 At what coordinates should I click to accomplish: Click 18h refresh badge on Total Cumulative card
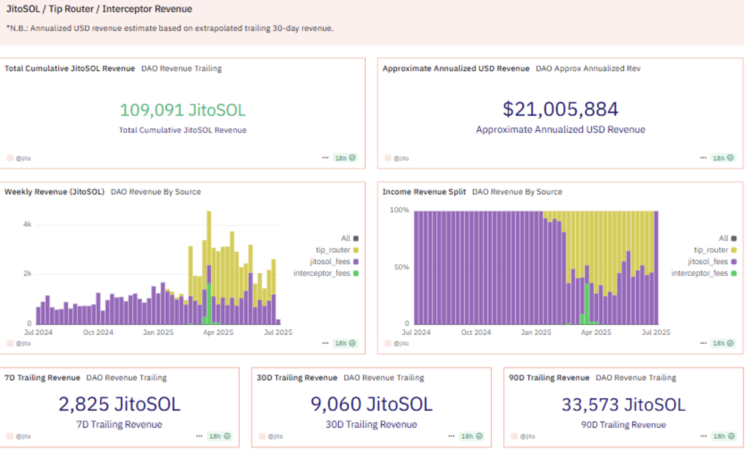(x=345, y=158)
